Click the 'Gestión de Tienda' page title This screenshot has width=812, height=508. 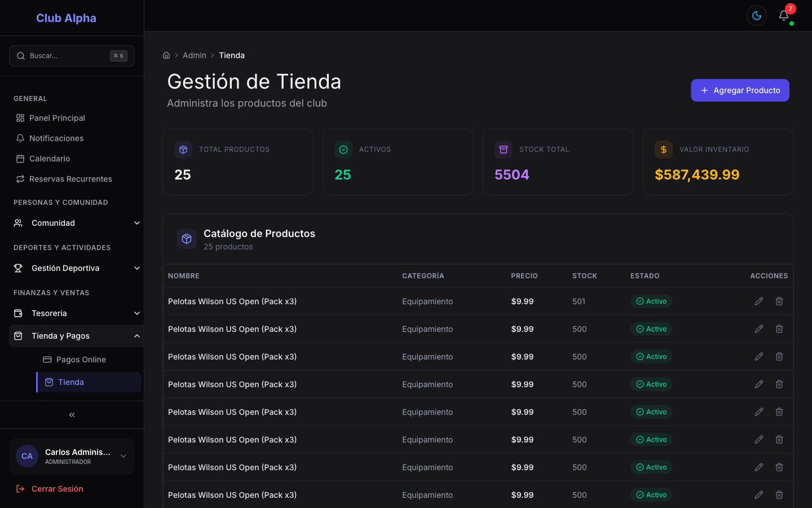click(x=254, y=82)
